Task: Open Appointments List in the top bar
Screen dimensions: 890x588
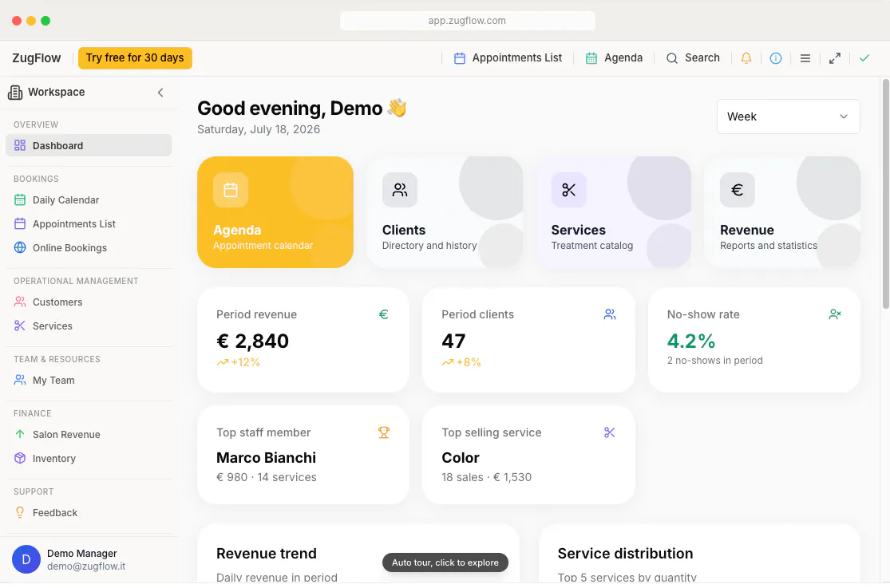Action: coord(508,58)
